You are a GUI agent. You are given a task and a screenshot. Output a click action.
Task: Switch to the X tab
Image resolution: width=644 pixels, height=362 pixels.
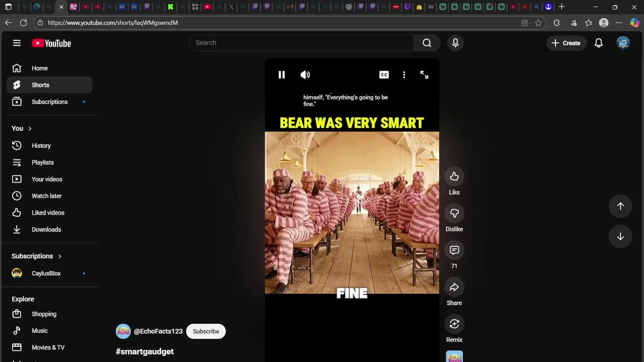231,7
